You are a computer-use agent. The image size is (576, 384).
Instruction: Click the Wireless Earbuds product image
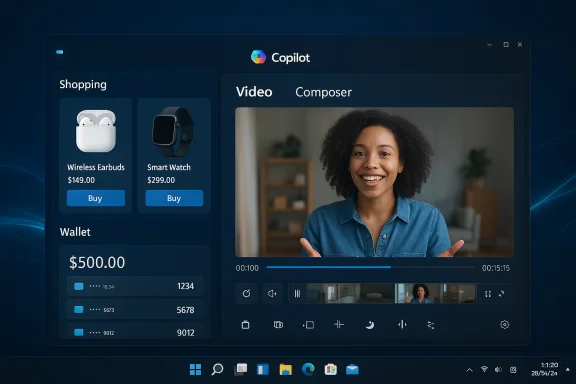point(96,131)
